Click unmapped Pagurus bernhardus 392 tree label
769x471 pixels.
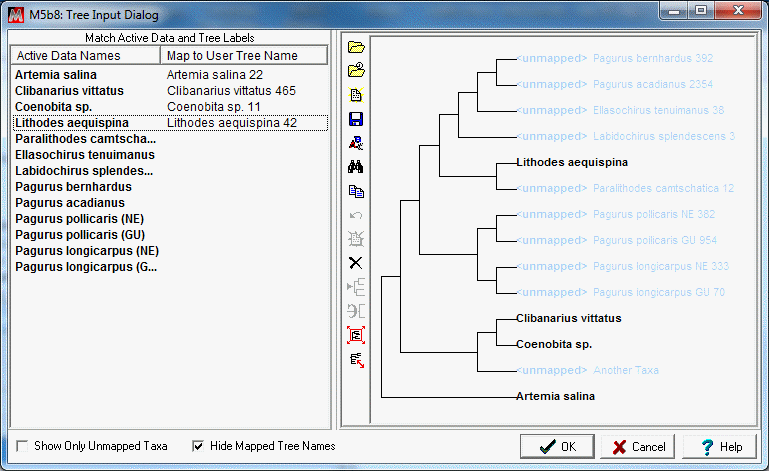[615, 58]
